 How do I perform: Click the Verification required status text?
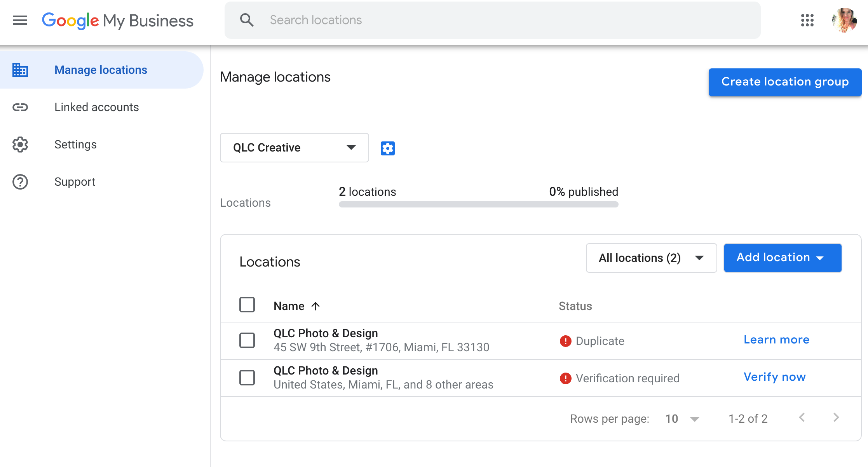(627, 378)
